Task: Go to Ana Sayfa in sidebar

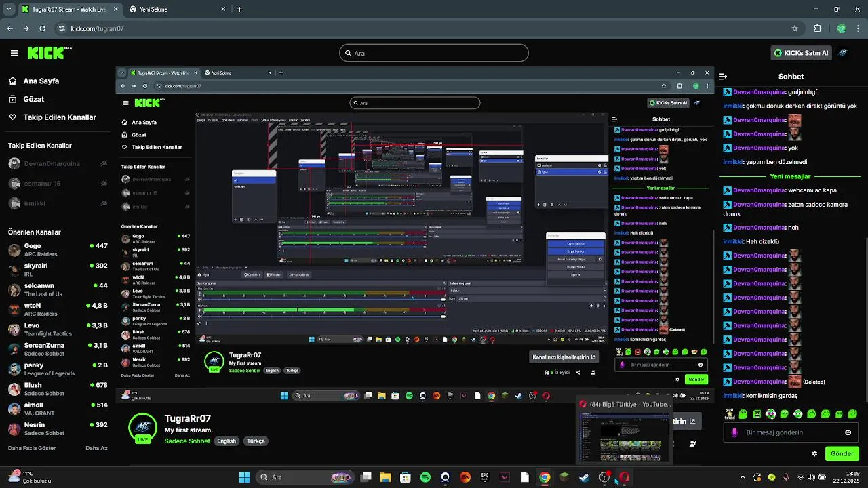Action: coord(41,81)
